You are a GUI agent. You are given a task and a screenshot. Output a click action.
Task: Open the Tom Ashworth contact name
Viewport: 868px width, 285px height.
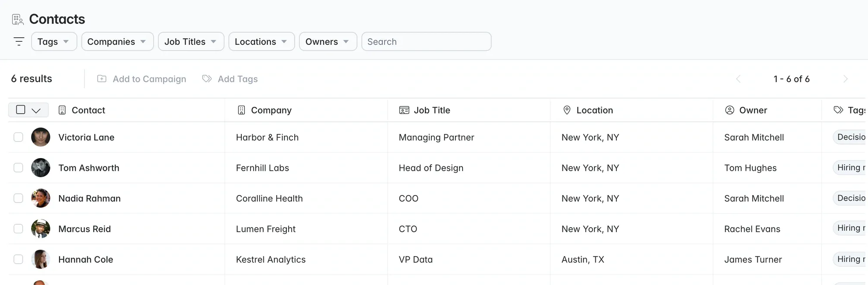pyautogui.click(x=89, y=168)
